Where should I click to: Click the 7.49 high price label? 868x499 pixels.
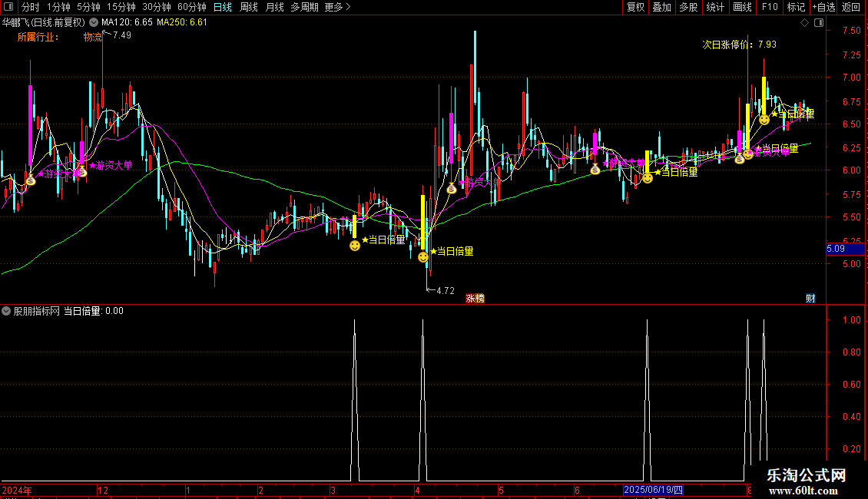[x=122, y=35]
